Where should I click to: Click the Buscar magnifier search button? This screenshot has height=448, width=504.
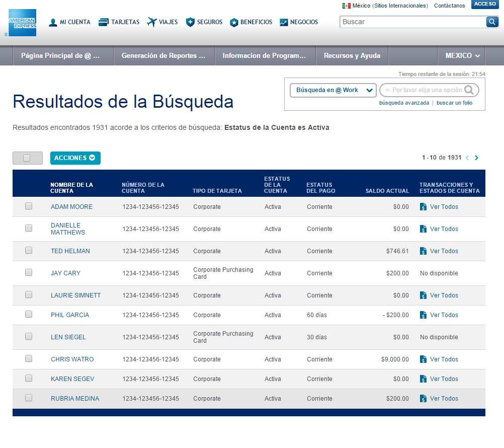[492, 22]
